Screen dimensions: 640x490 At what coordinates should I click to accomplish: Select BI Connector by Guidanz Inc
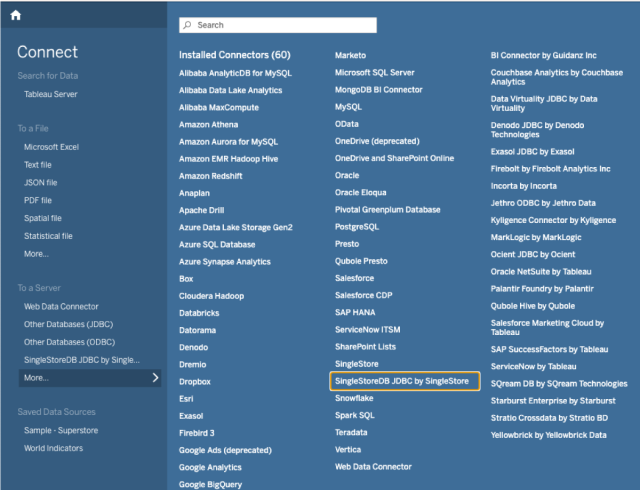(x=544, y=56)
